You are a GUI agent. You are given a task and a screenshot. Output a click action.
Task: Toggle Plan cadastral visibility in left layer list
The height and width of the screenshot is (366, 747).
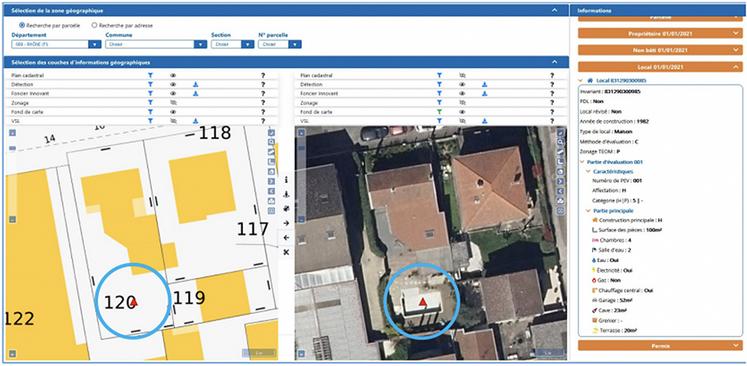(173, 75)
